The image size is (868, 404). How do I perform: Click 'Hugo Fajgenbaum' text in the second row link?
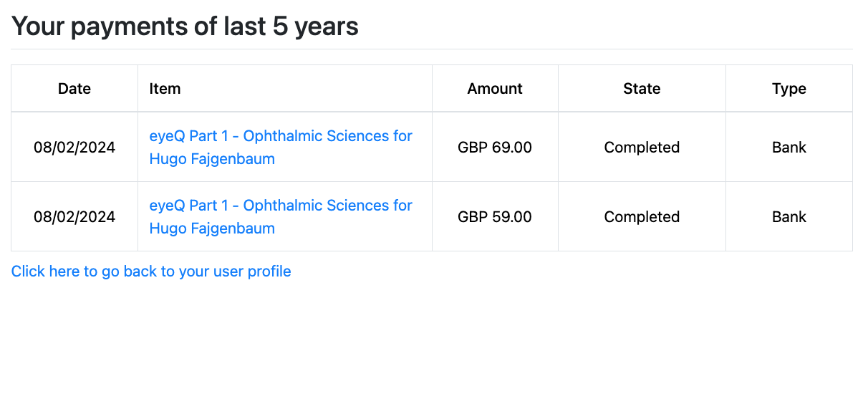[212, 229]
